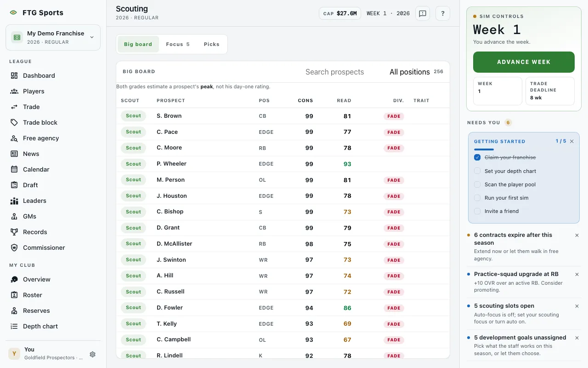
Task: Open the Depth chart list icon
Action: click(x=14, y=326)
